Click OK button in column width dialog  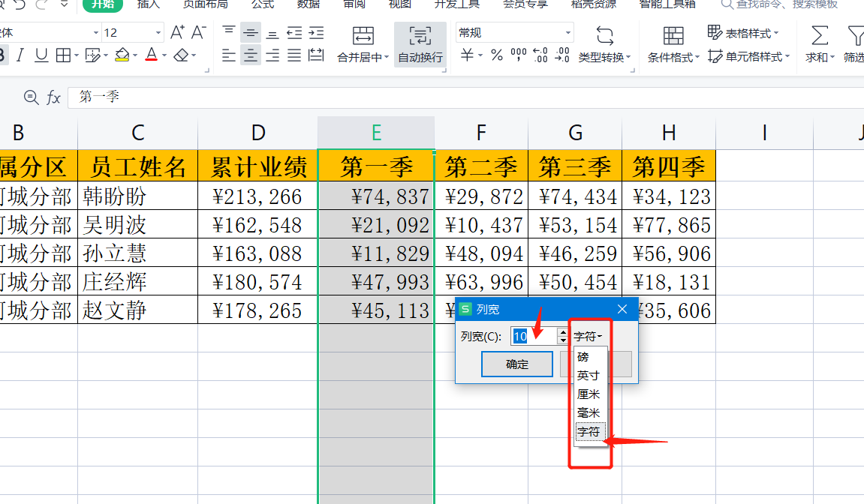coord(517,364)
